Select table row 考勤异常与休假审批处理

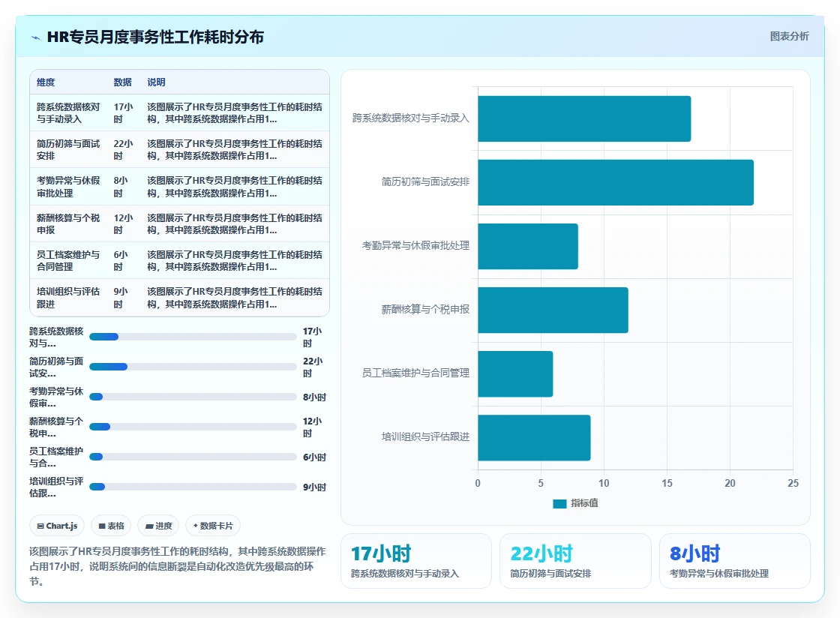[x=179, y=187]
